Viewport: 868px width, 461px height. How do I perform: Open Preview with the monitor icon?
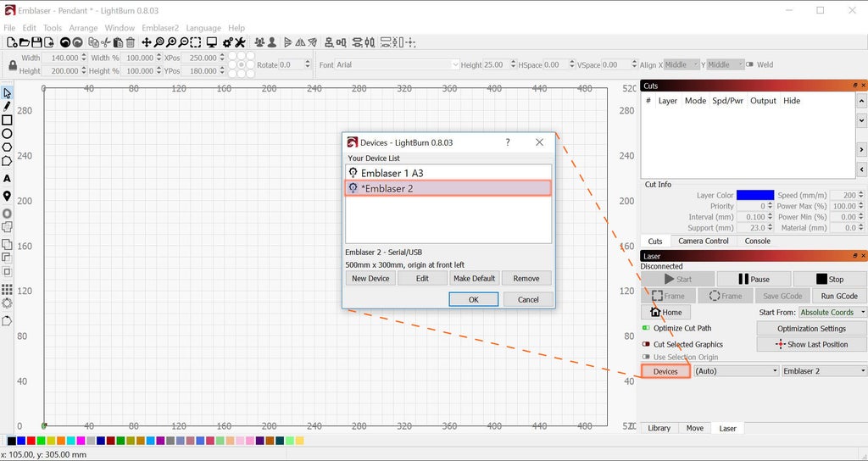pyautogui.click(x=211, y=42)
